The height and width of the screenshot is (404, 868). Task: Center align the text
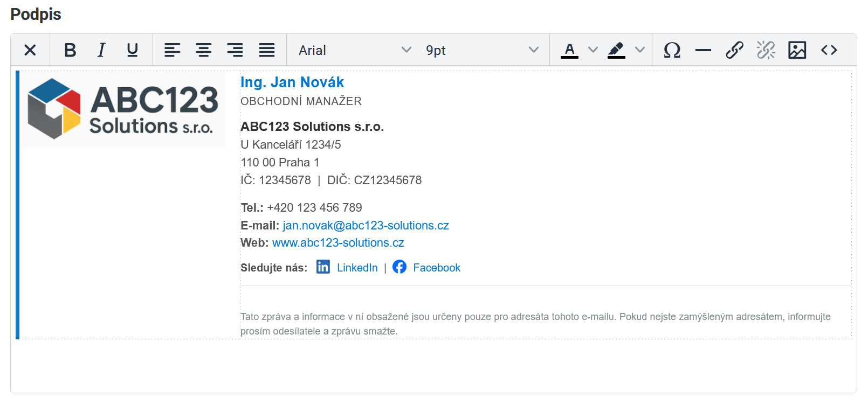point(203,50)
